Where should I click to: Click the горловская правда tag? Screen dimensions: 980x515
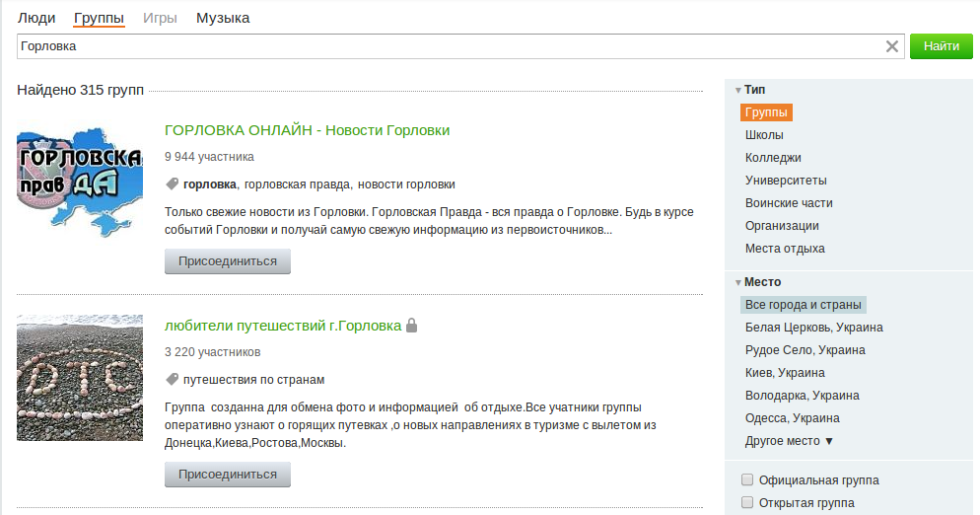point(297,184)
